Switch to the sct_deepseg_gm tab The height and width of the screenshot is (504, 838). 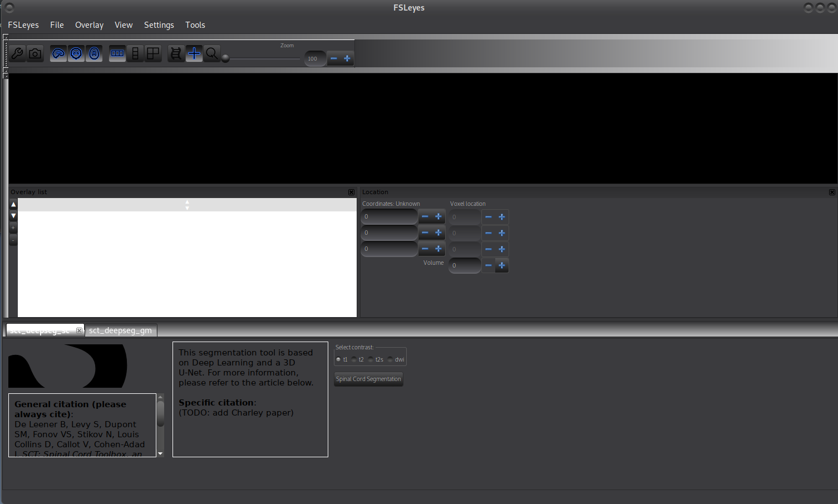(120, 330)
